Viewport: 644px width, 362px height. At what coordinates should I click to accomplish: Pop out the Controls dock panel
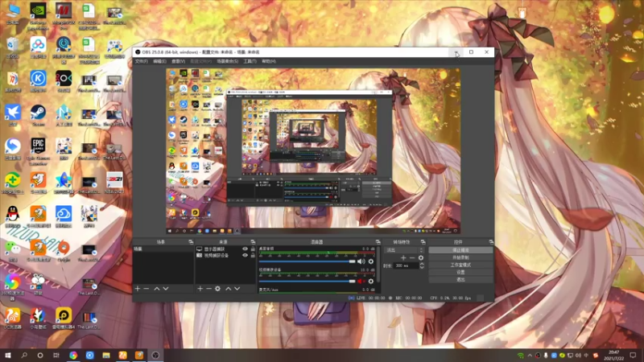[491, 242]
